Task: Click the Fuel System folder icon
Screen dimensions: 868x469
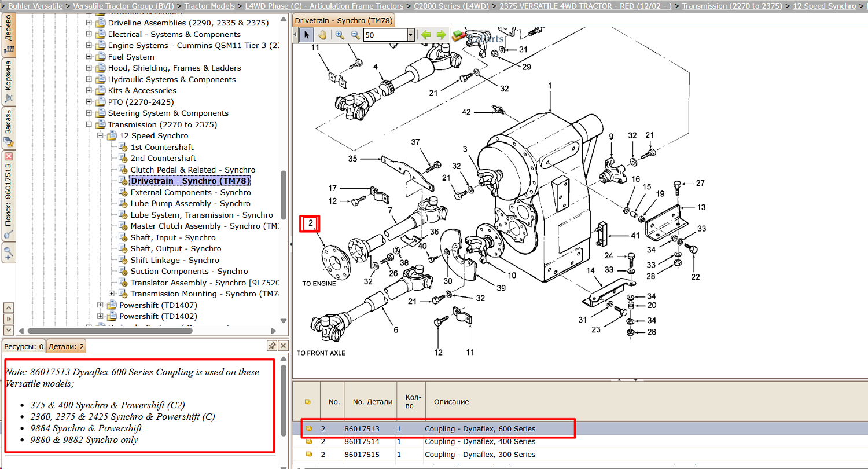Action: pyautogui.click(x=100, y=57)
